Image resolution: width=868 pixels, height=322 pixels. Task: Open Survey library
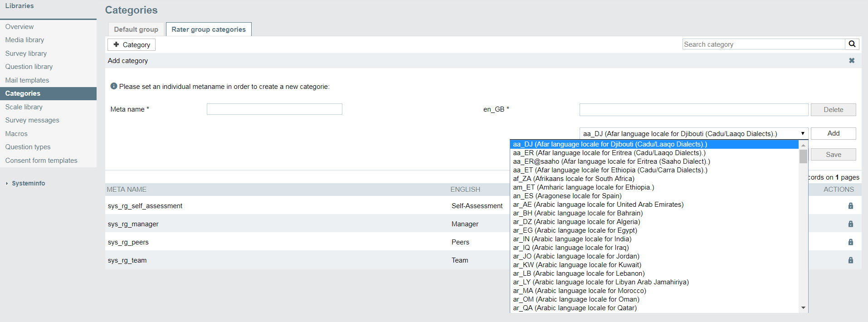(x=48, y=54)
